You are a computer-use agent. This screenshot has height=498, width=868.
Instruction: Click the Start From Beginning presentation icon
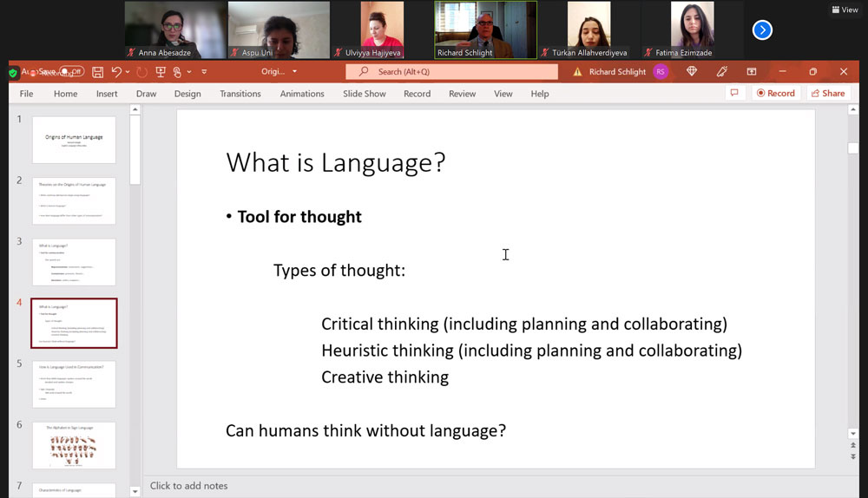point(159,72)
